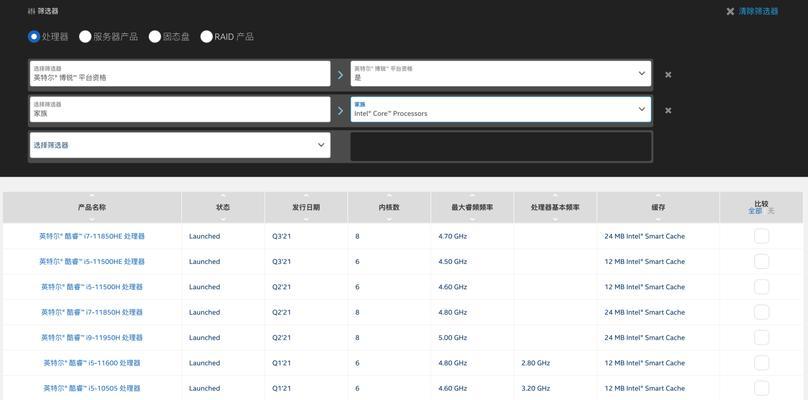Sort table by 处理器基本频率 column
The height and width of the screenshot is (400, 808).
(x=555, y=207)
